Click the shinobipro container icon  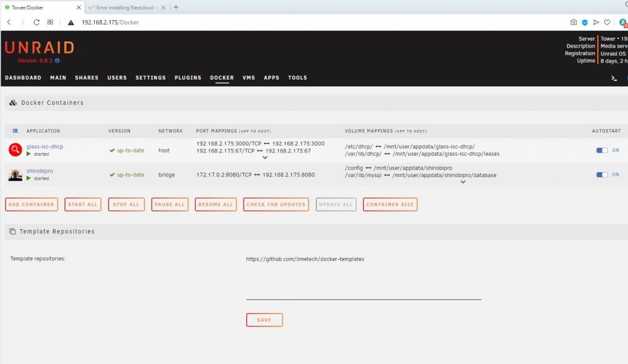(15, 174)
